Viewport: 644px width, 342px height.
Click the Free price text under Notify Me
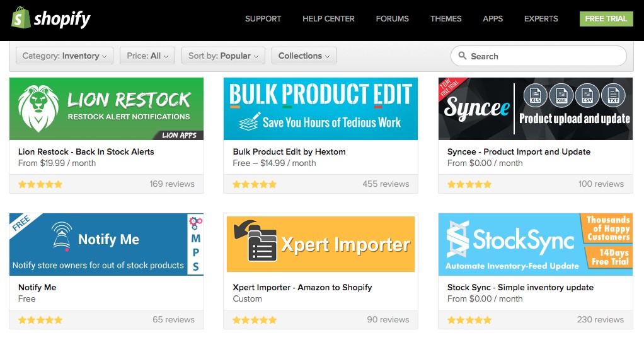tap(26, 299)
